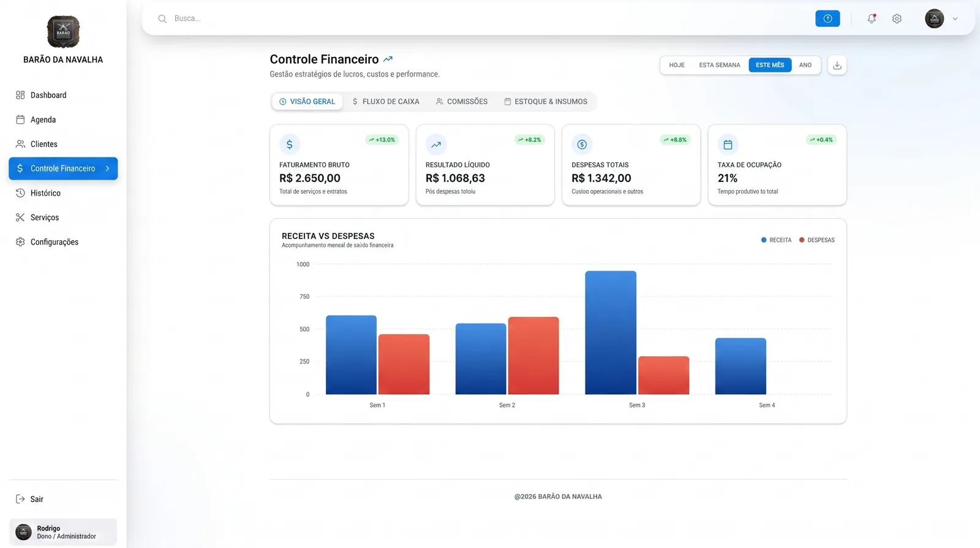Click the Barão da Navalha logo
Image resolution: width=980 pixels, height=548 pixels.
point(63,31)
